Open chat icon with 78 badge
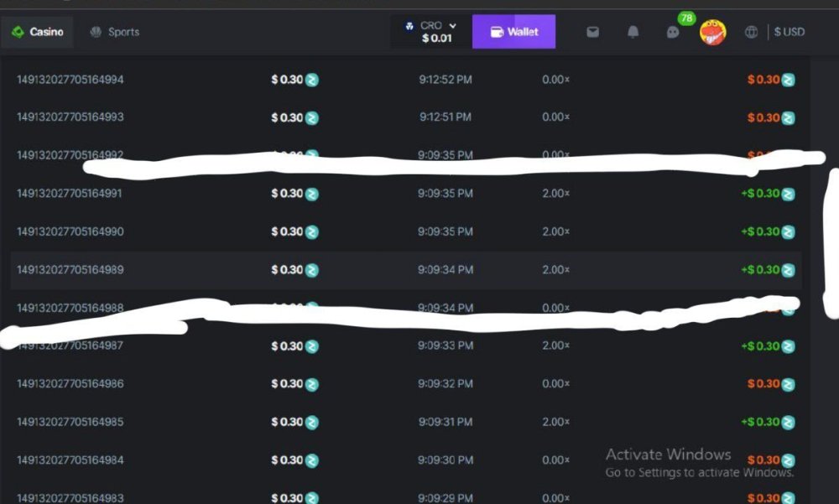Viewport: 839px width, 504px height. [x=673, y=32]
